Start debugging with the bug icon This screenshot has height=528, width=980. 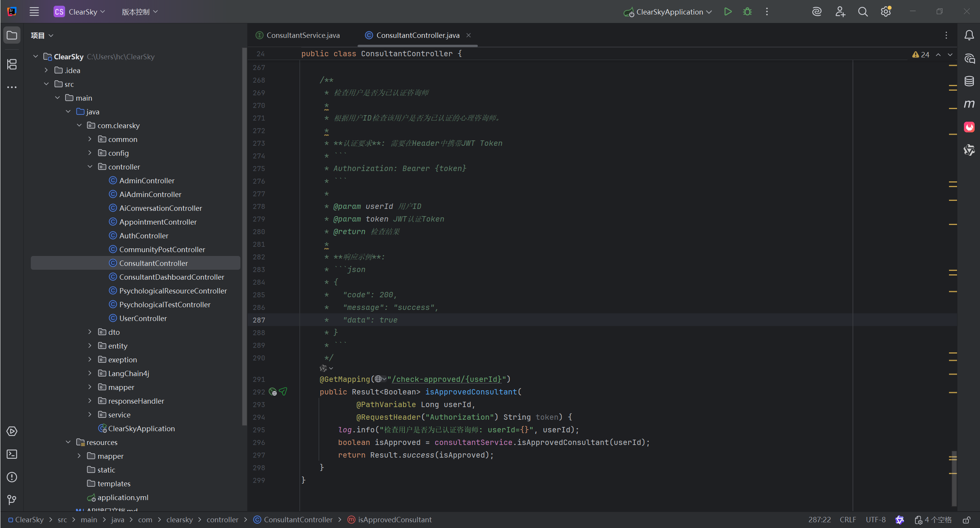pos(747,12)
